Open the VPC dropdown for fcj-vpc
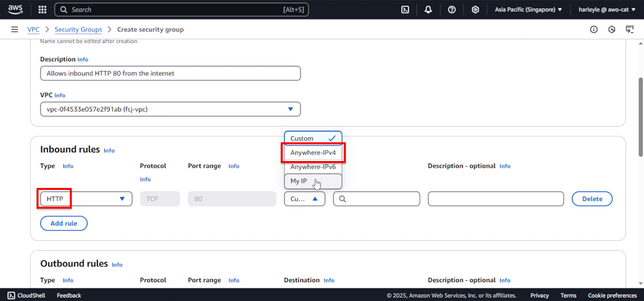The image size is (644, 301). (x=170, y=109)
